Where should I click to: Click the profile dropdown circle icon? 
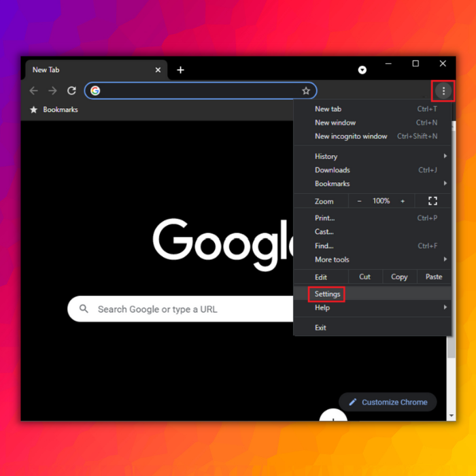(x=362, y=70)
